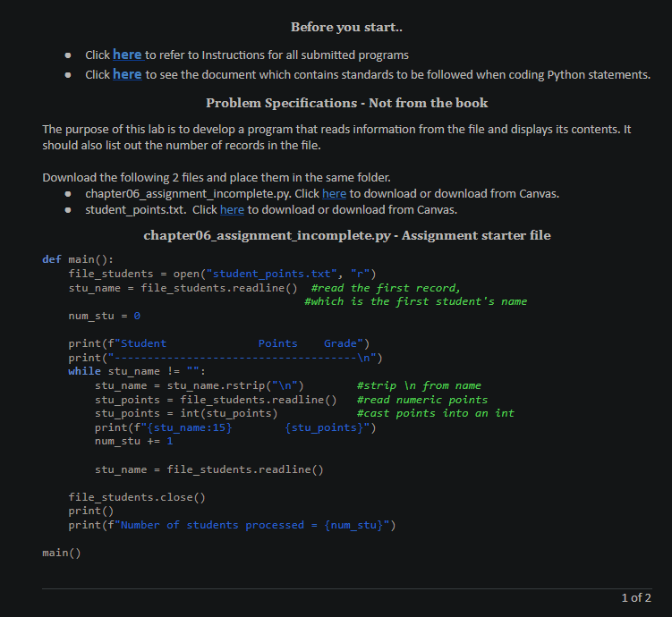The image size is (672, 617).
Task: Click the '#strip \n from name' comment
Action: click(x=419, y=385)
